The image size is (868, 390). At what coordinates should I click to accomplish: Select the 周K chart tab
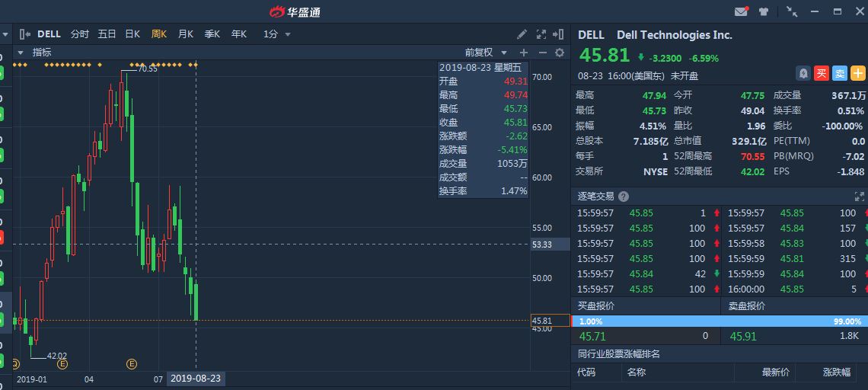(159, 34)
